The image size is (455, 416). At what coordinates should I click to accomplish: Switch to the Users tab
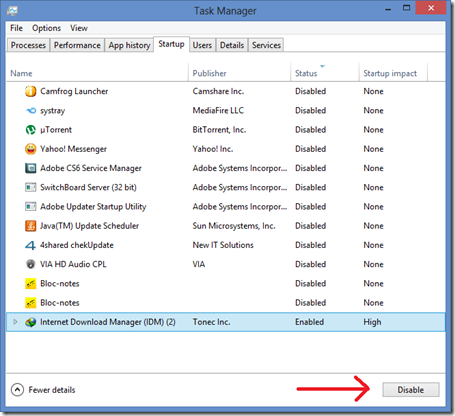202,45
